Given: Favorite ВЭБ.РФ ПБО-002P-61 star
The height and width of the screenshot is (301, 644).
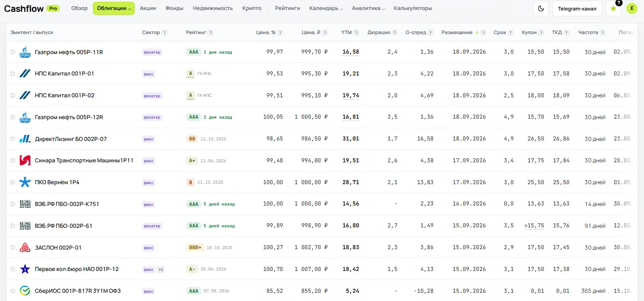Looking at the screenshot, I should click(x=13, y=226).
